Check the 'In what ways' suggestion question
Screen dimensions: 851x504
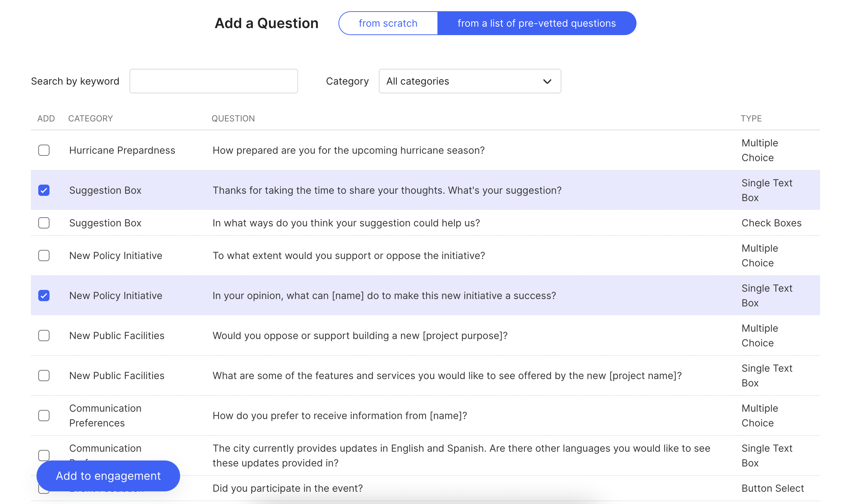(44, 223)
